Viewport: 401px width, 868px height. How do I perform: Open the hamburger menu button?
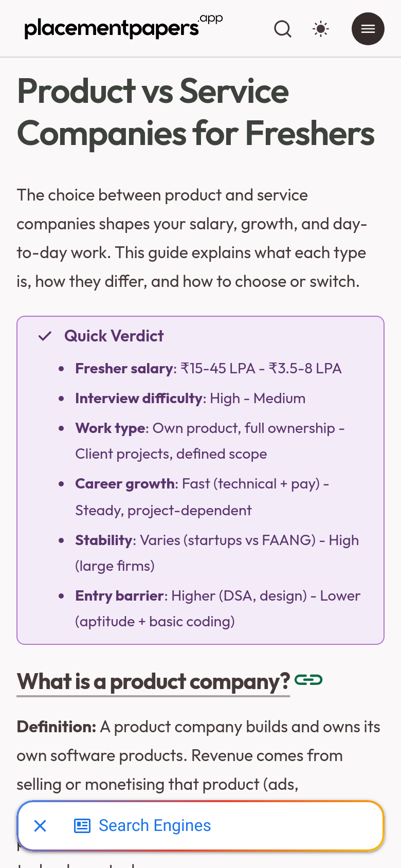click(x=368, y=29)
